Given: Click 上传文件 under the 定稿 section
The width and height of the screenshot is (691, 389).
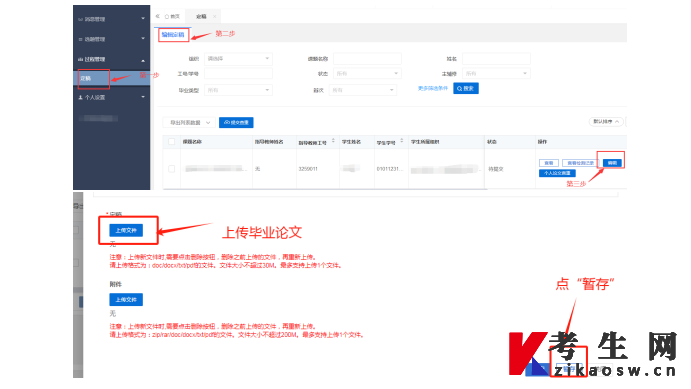Looking at the screenshot, I should (x=126, y=230).
